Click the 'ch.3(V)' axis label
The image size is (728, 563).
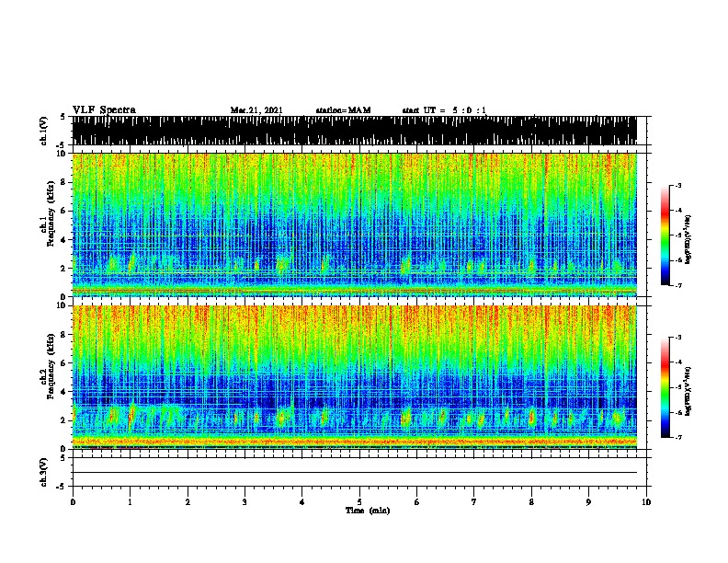(x=43, y=473)
